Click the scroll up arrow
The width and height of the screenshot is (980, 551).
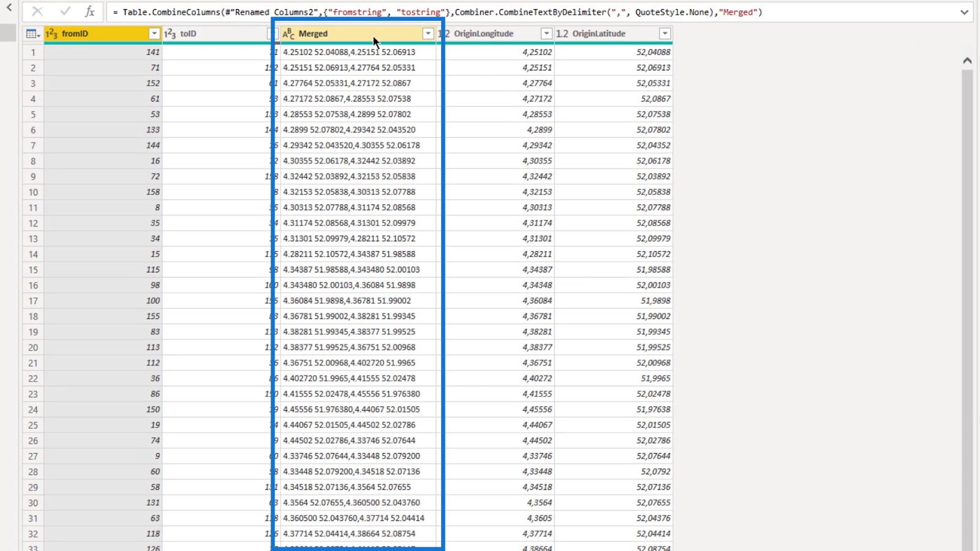[967, 60]
